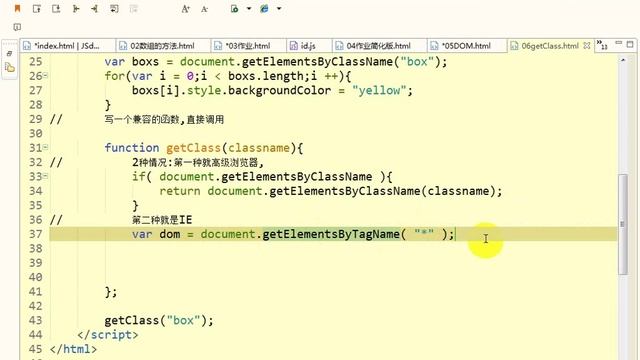Click the restore view icon in left sidebar

pyautogui.click(x=9, y=53)
